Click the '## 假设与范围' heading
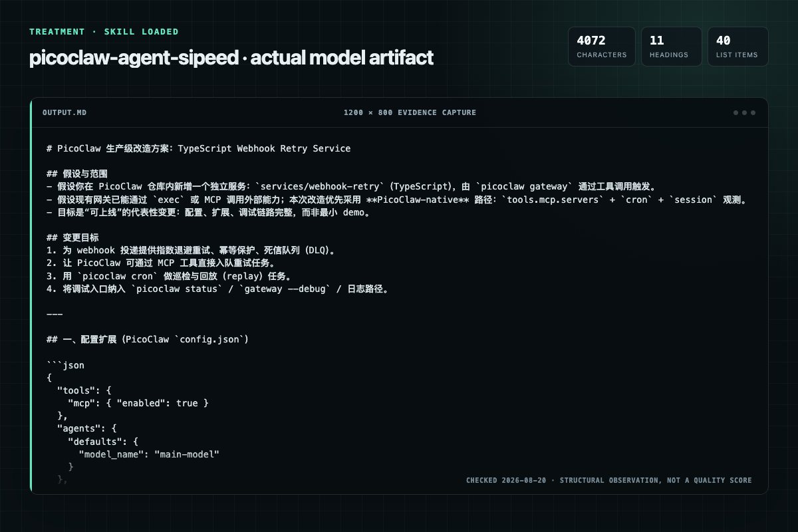The image size is (798, 532). coord(78,174)
